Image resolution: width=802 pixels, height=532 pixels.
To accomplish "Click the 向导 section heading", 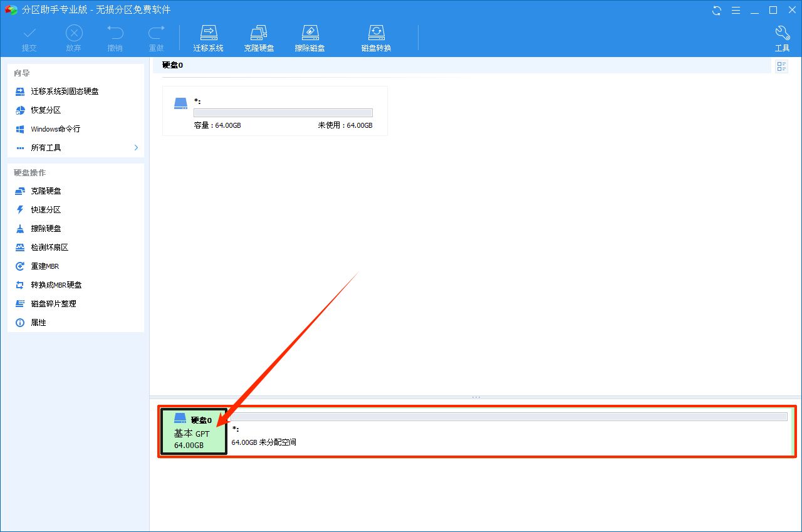I will [22, 73].
